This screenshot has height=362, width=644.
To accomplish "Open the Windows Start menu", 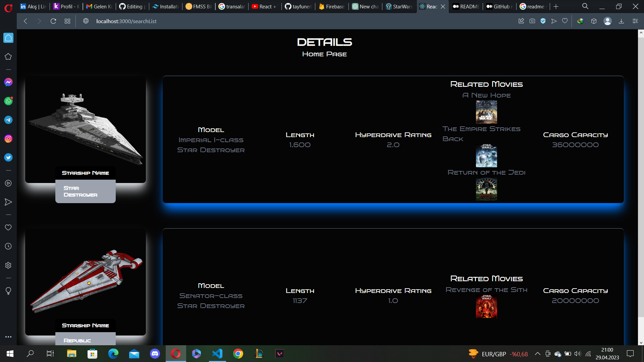I will [x=10, y=354].
